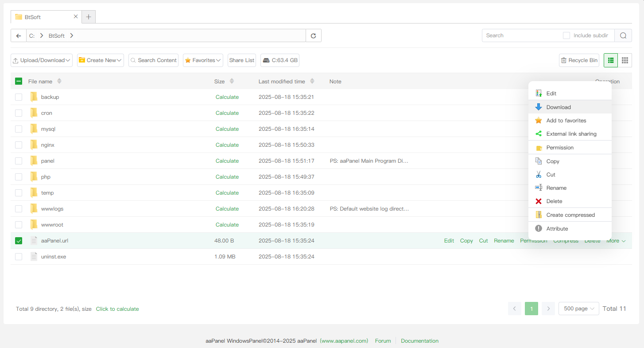Select Create compressed in context menu
The image size is (644, 348).
(570, 215)
